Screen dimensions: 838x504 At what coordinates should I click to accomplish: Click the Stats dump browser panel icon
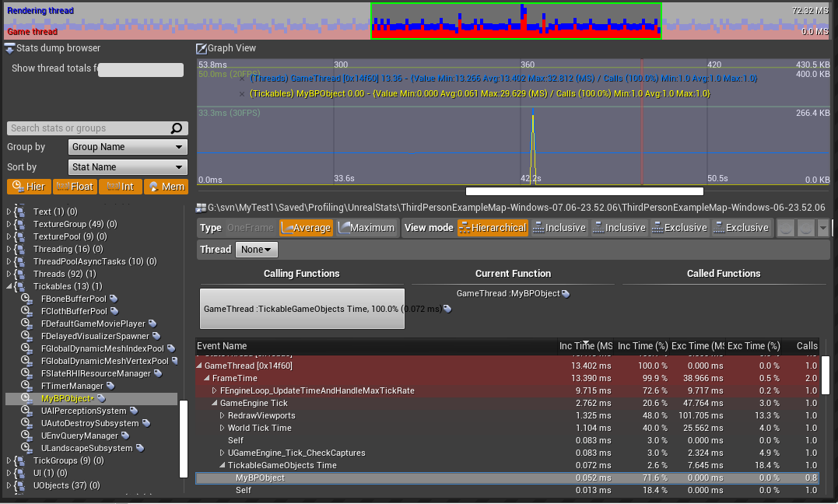(9, 49)
